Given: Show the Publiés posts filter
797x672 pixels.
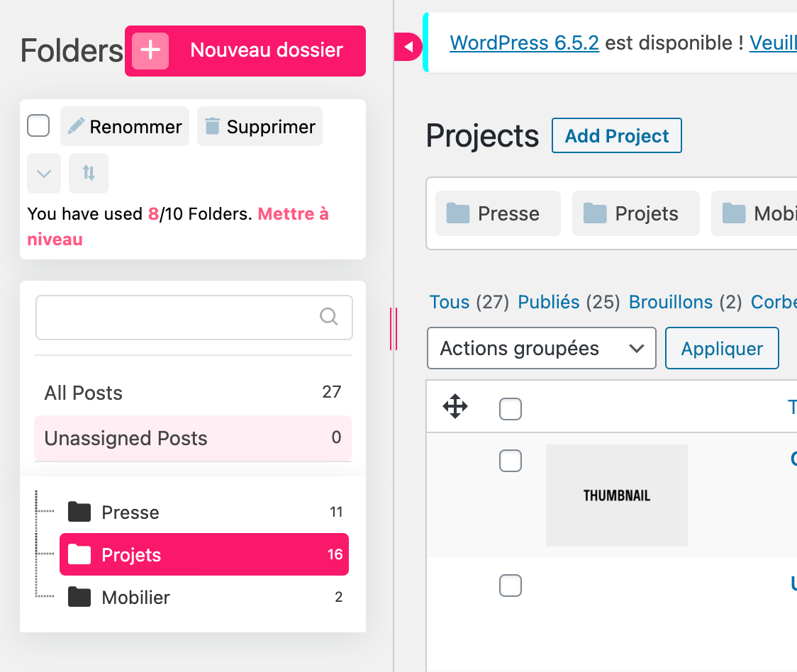Looking at the screenshot, I should [549, 302].
